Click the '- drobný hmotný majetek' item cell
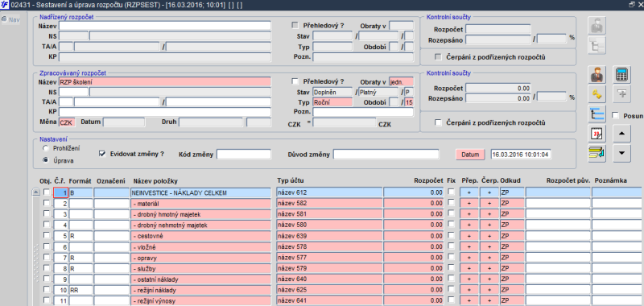Screen dimensions: 644x306 (200, 214)
